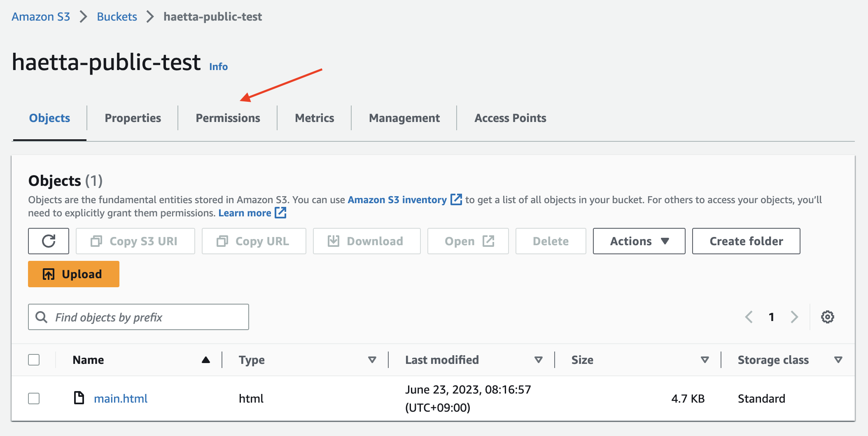Switch to the Properties tab
This screenshot has width=868, height=436.
(133, 118)
